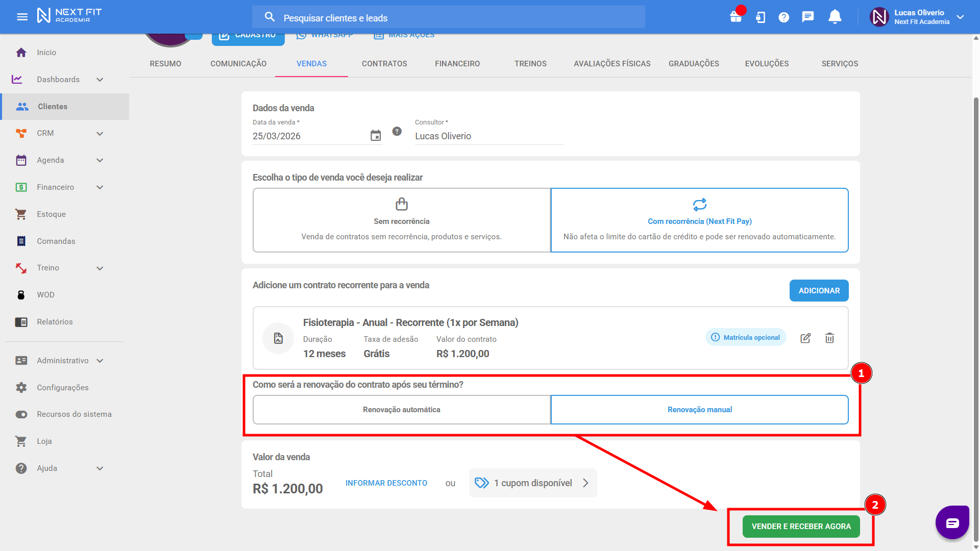Open the chat messages icon in header
Screen dimensions: 980x551
click(x=807, y=17)
